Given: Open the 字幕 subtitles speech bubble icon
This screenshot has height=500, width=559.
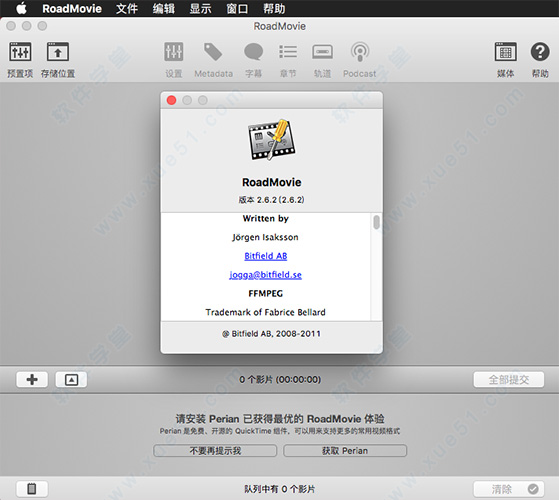Looking at the screenshot, I should pos(253,52).
